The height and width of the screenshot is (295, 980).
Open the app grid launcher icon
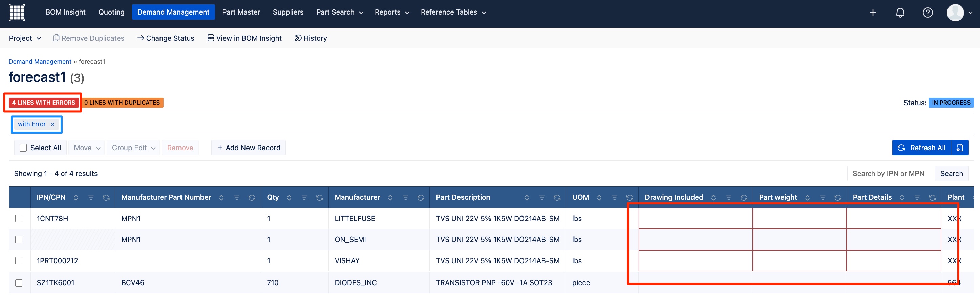coord(17,12)
